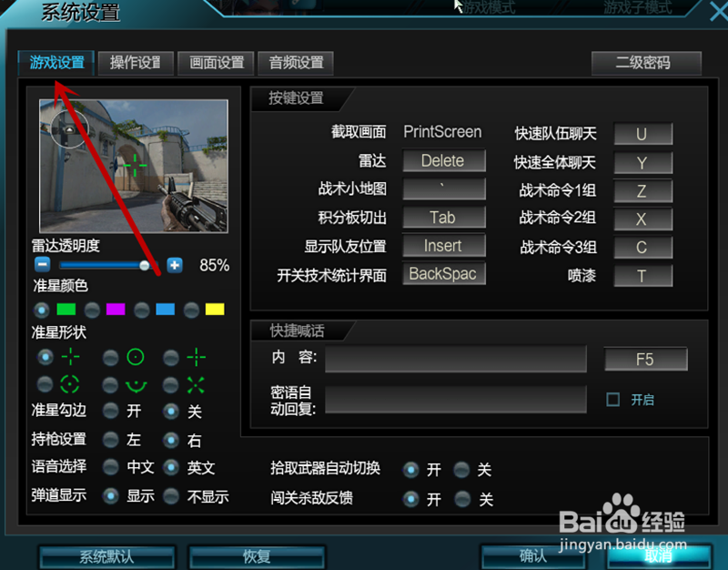Pick the yellow crosshair color swatch
728x570 pixels.
(x=214, y=309)
